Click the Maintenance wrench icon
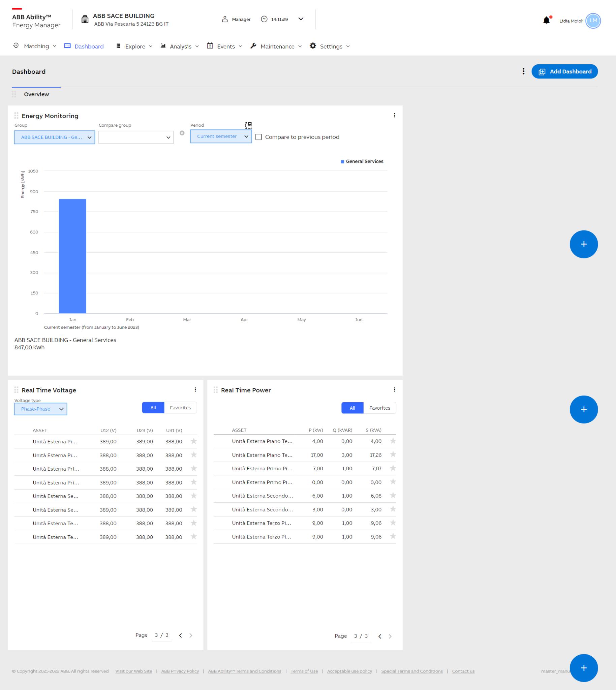The image size is (616, 690). (253, 46)
